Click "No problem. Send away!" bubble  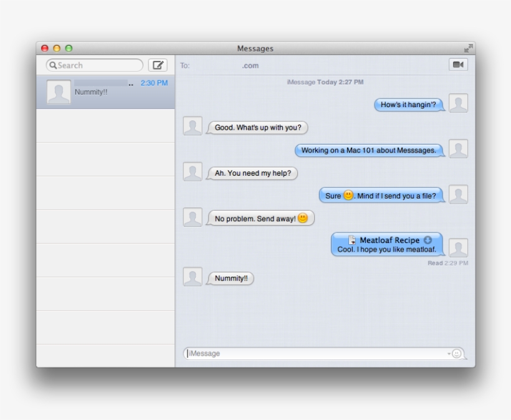[260, 218]
